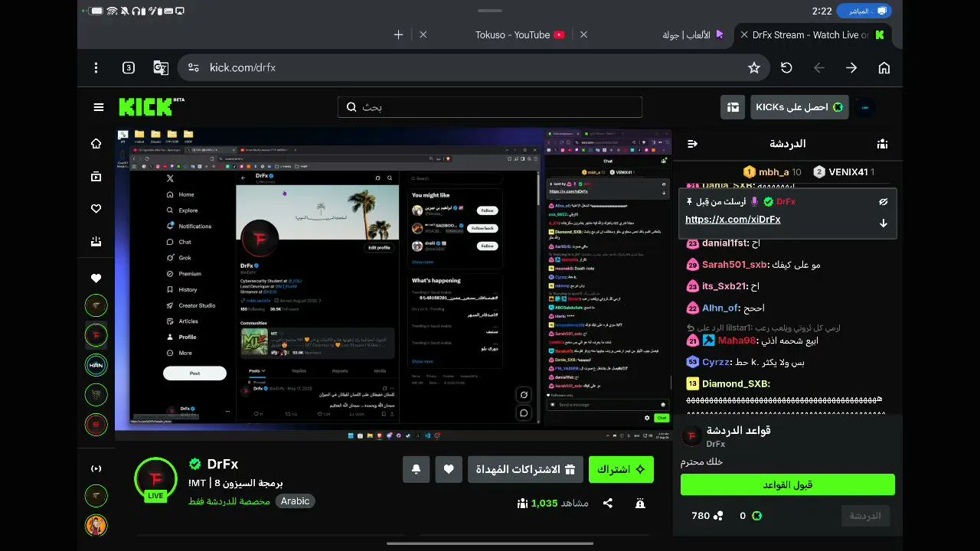Open the chat viewers list icon
This screenshot has width=980, height=551.
(883, 144)
